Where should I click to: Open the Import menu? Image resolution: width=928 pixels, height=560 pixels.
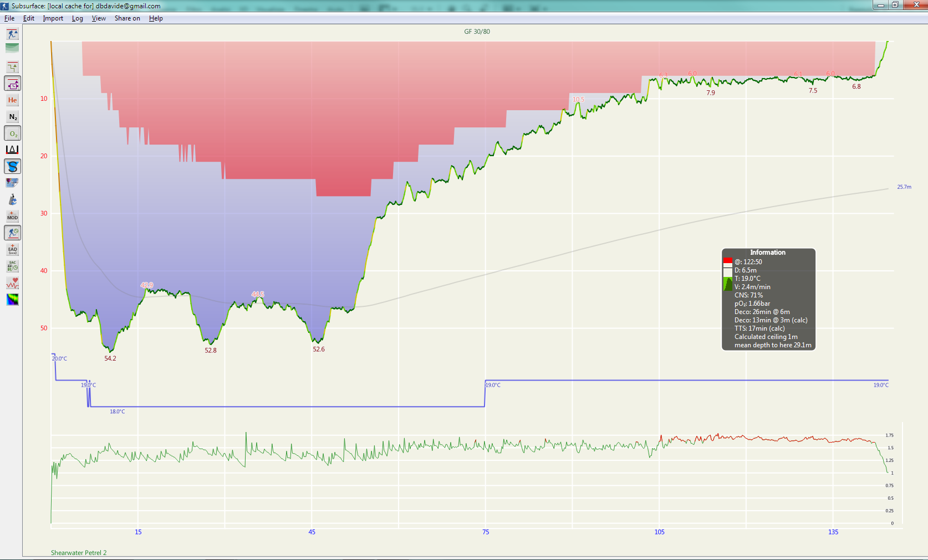[53, 18]
